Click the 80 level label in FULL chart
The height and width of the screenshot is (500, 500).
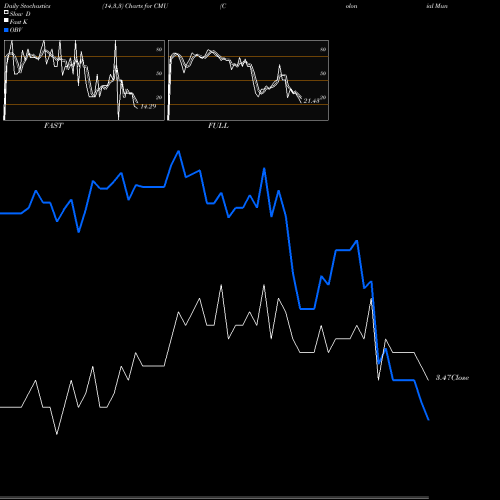click(x=323, y=49)
